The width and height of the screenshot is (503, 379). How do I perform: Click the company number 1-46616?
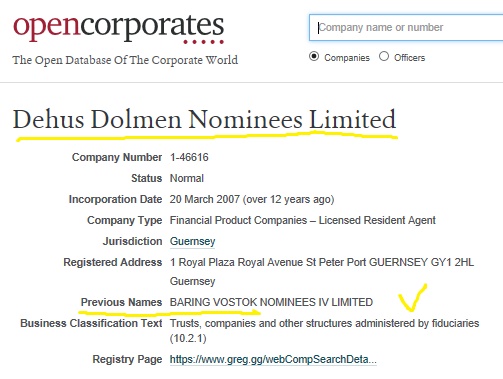click(189, 157)
